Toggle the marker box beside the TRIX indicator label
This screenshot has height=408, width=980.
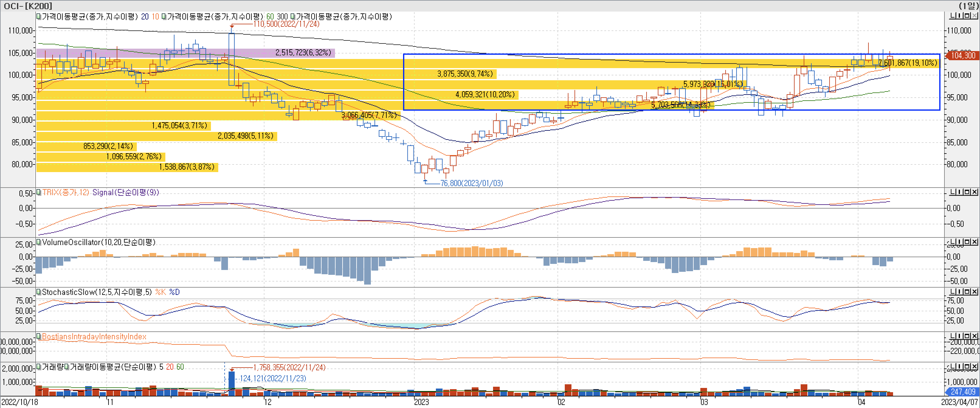click(38, 192)
